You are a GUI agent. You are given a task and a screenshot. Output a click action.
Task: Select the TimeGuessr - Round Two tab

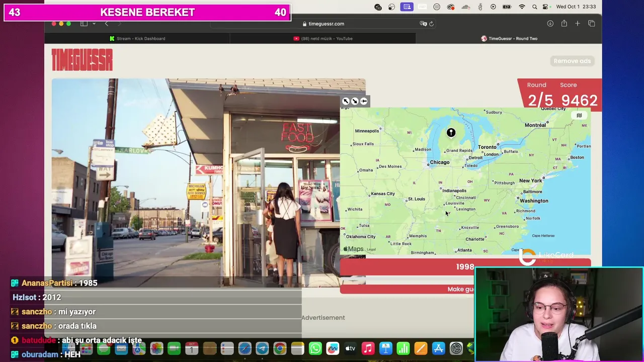pos(509,38)
